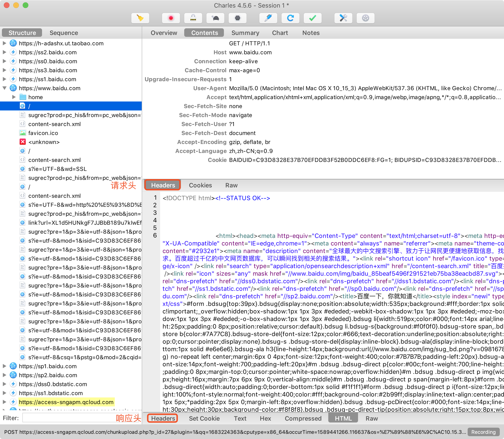This screenshot has height=439, width=504.
Task: Toggle SSL Proxying padlock icon
Action: [193, 18]
